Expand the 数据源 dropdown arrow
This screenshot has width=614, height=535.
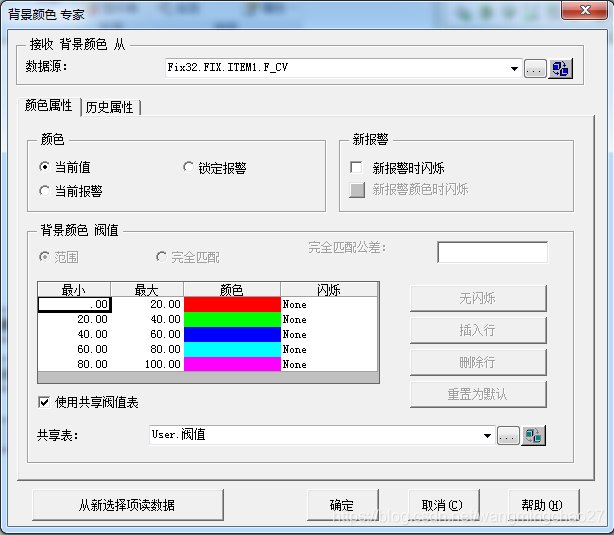click(514, 69)
